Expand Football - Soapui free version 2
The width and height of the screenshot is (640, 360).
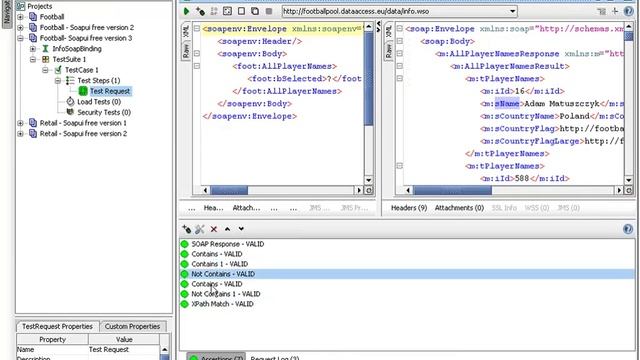pyautogui.click(x=20, y=28)
